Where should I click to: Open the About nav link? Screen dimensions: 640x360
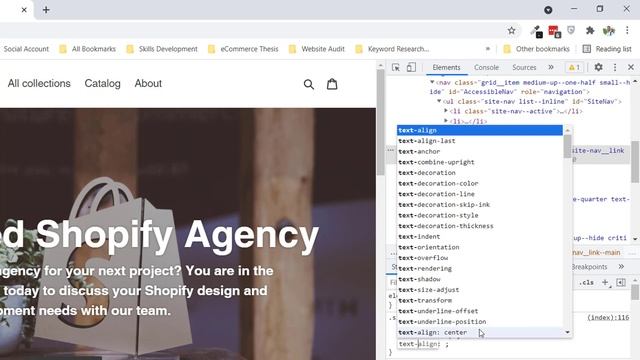pyautogui.click(x=148, y=83)
